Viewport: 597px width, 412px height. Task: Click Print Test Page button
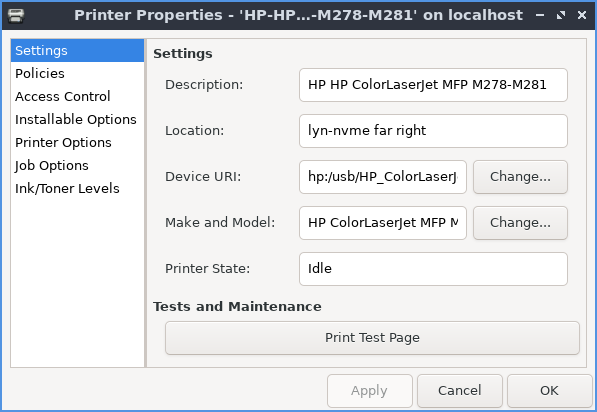372,338
